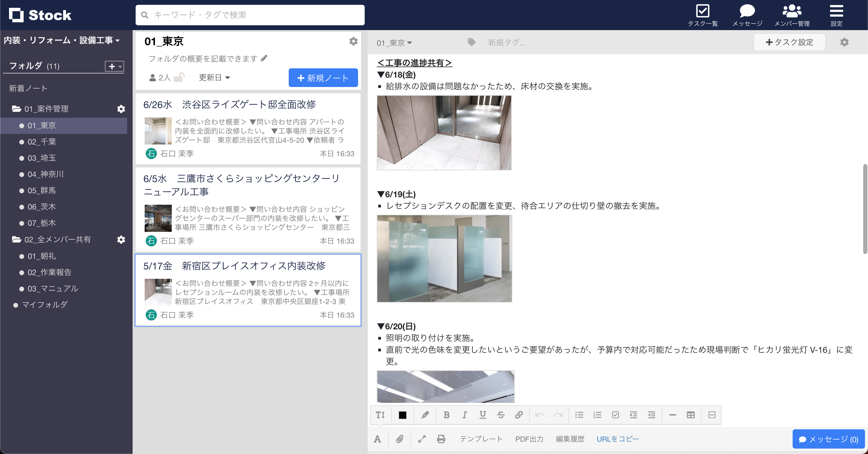Open the 更新日 sort dropdown
868x454 pixels.
[214, 78]
